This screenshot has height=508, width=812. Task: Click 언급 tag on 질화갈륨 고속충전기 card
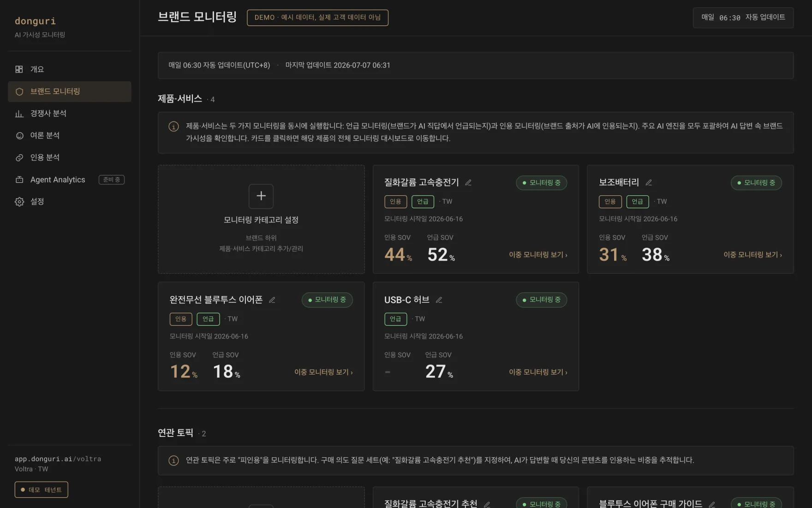click(423, 202)
